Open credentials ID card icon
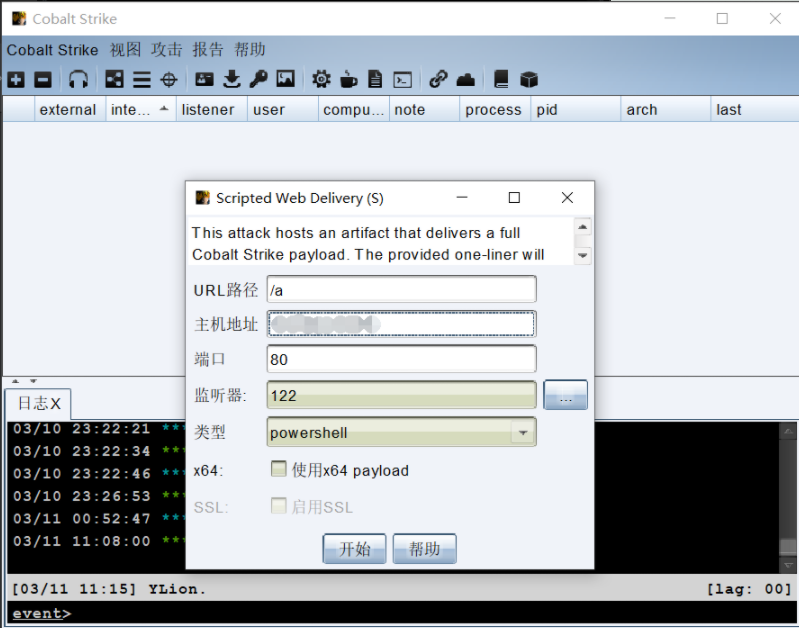 tap(204, 79)
